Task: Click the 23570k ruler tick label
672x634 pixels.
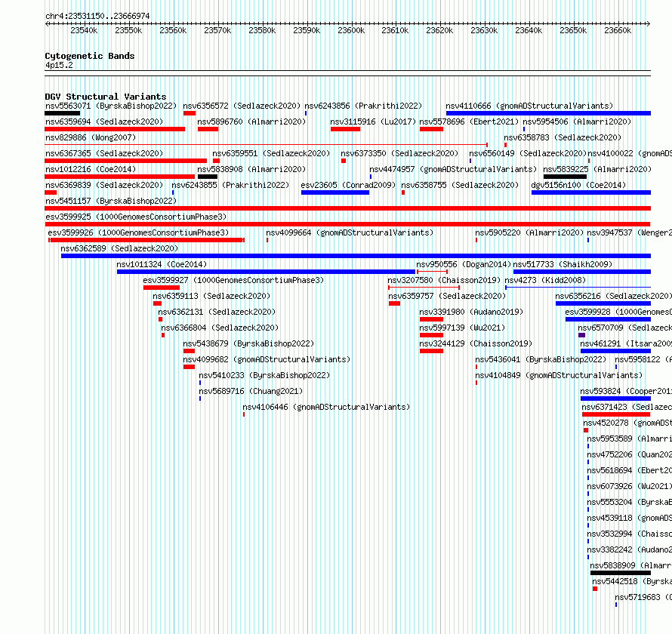Action: [217, 30]
